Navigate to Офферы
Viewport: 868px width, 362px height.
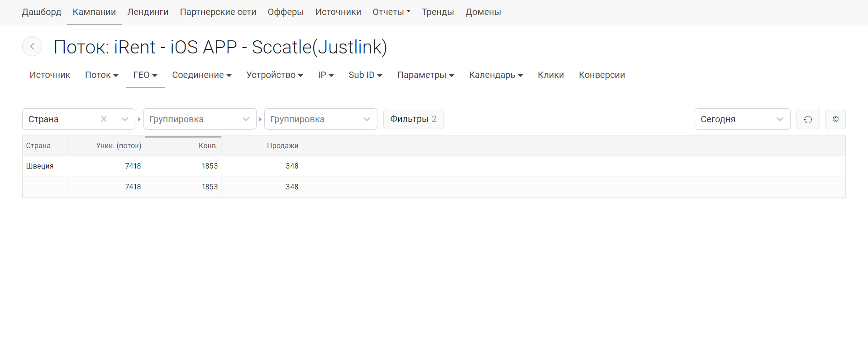click(286, 12)
